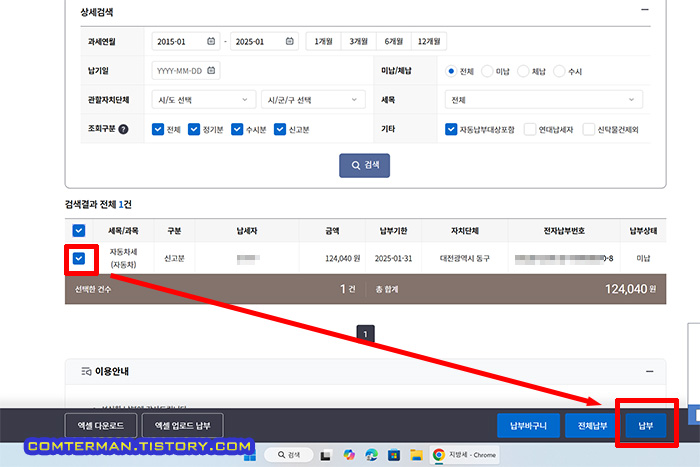The height and width of the screenshot is (467, 700).
Task: Click the 미납 status cell
Action: tap(643, 258)
